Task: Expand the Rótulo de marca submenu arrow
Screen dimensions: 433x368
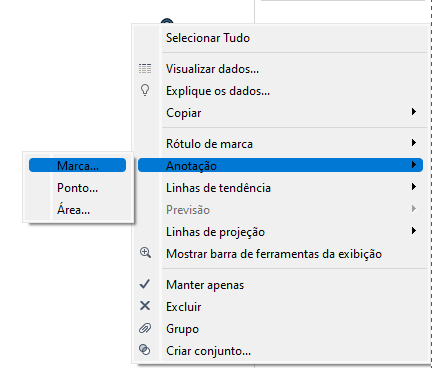Action: 414,143
